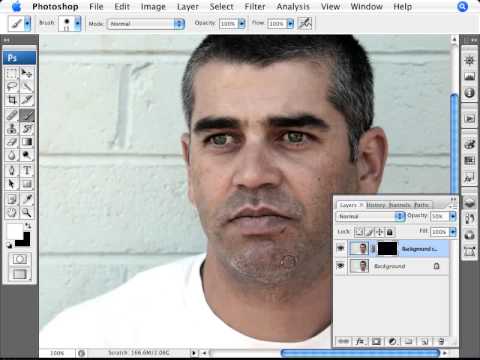Select the Blur tool
The width and height of the screenshot is (480, 360).
(12, 155)
